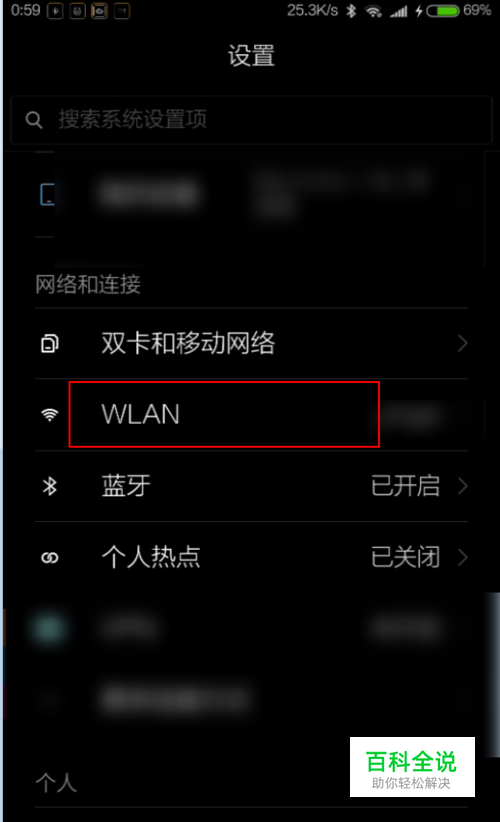500x822 pixels.
Task: Open the 个人热点 label
Action: (151, 557)
